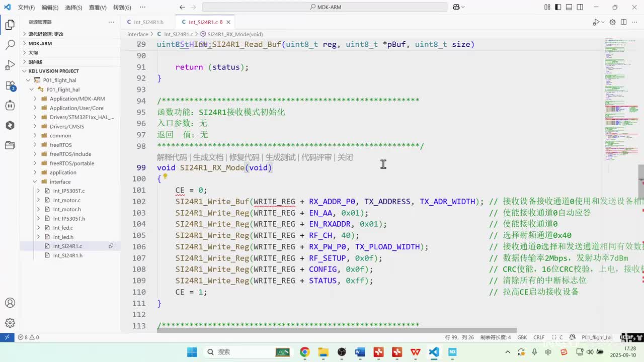This screenshot has height=362, width=644.
Task: Click the code minimap overview
Action: point(621,99)
